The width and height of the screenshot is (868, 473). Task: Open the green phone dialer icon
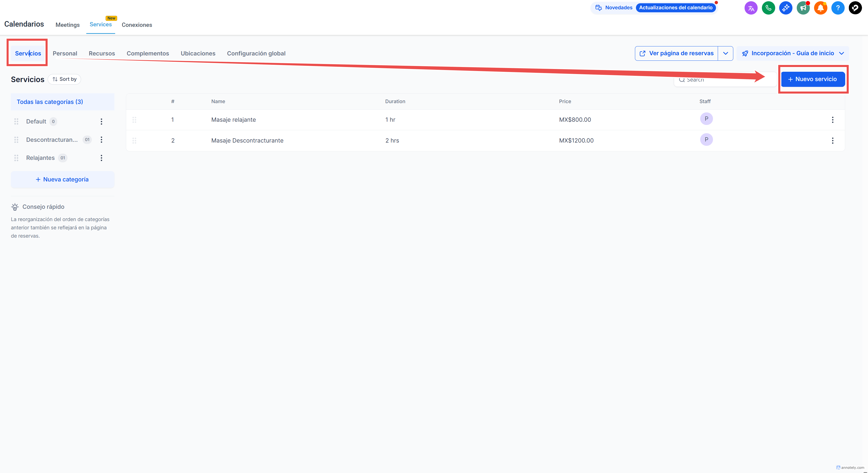(x=768, y=8)
